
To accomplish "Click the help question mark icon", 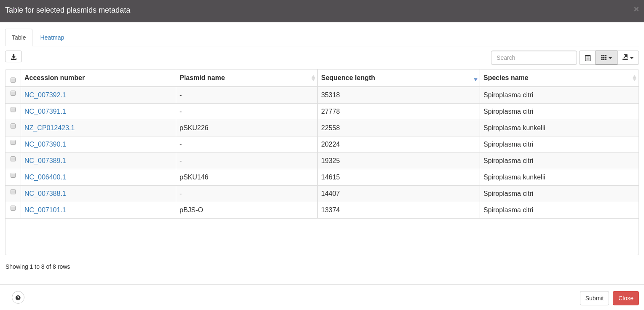I will pyautogui.click(x=18, y=297).
